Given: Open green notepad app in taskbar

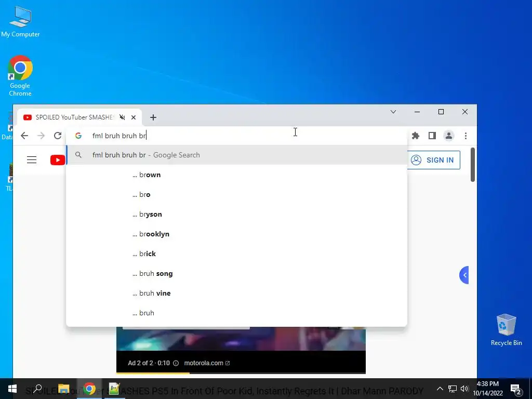Looking at the screenshot, I should (x=114, y=389).
